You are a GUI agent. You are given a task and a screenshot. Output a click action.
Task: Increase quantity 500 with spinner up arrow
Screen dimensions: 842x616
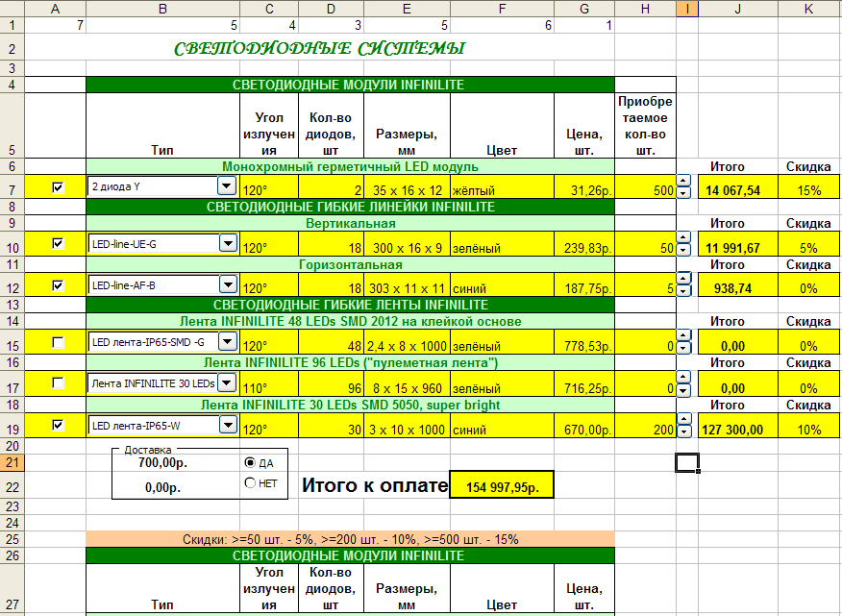(x=683, y=181)
